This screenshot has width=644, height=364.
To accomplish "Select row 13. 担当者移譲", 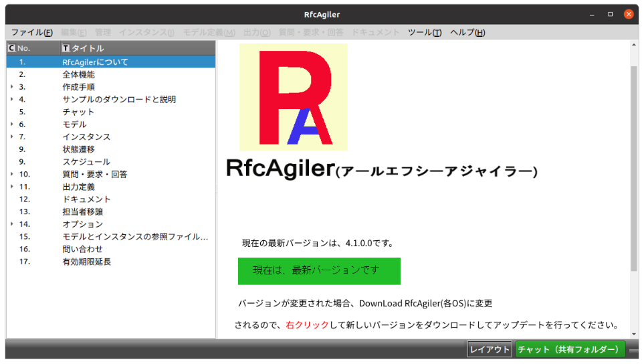I will (x=111, y=211).
